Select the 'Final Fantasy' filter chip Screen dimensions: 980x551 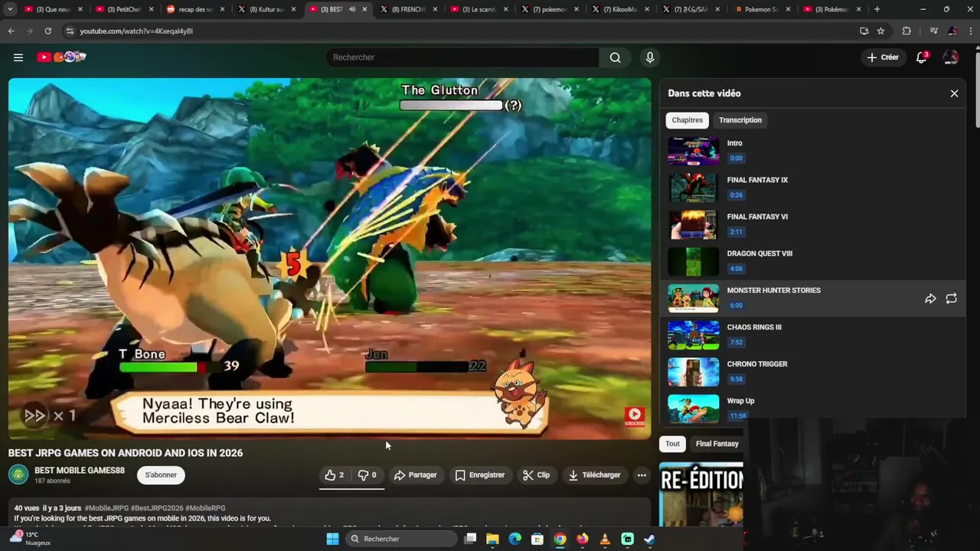(717, 444)
